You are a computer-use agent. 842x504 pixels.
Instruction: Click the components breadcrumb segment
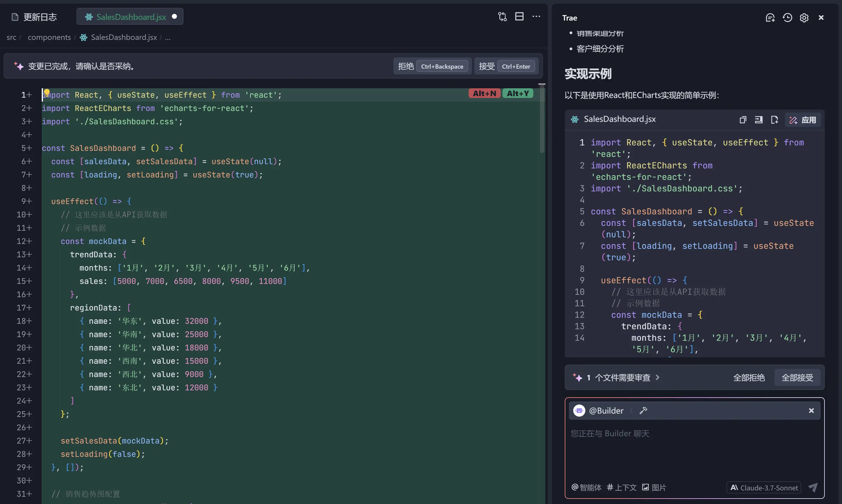click(x=49, y=37)
